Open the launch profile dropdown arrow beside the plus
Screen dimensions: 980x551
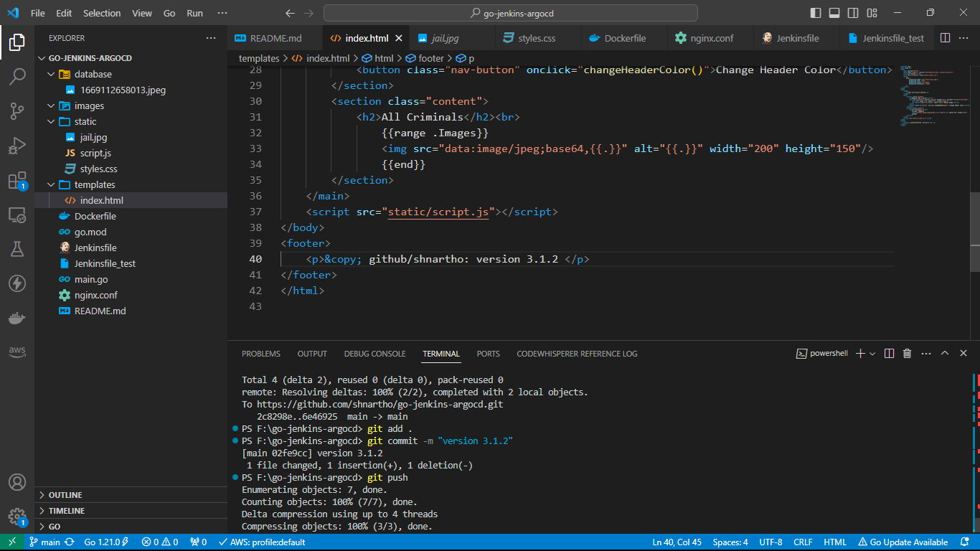click(872, 354)
